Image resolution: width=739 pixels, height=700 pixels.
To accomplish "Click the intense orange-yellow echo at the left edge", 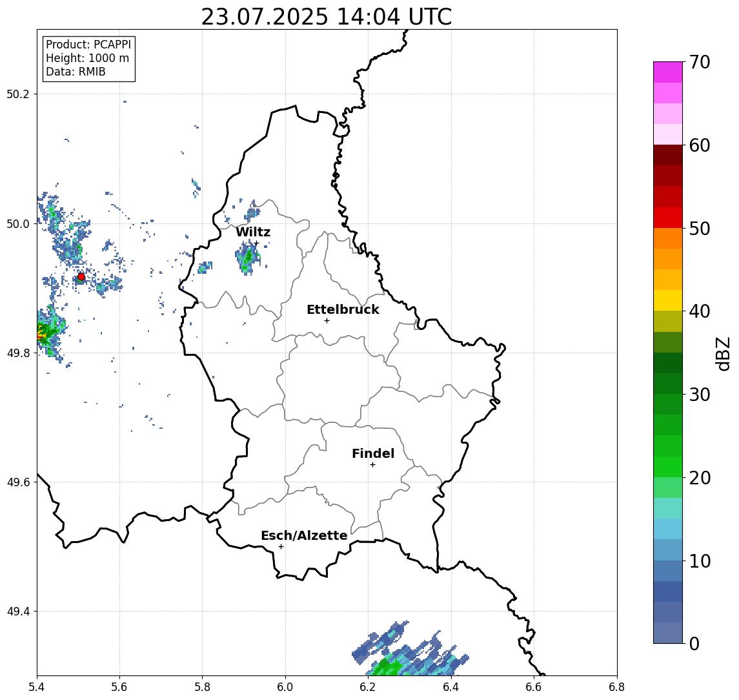I will 43,333.
